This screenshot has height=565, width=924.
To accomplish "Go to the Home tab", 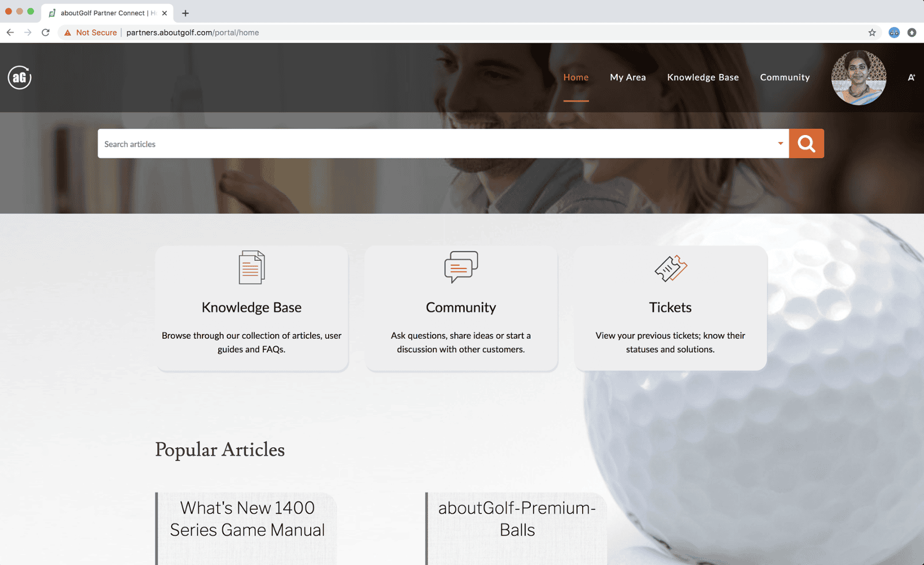I will pos(576,77).
